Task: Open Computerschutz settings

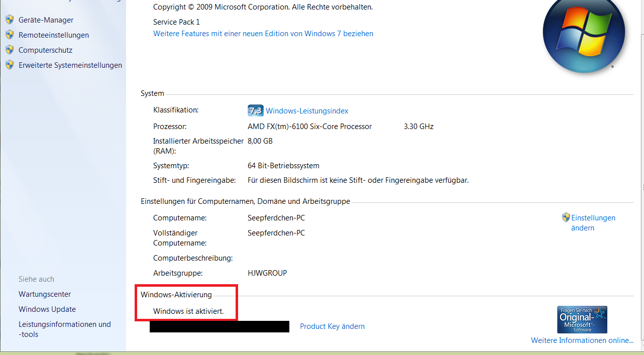Action: click(x=45, y=50)
